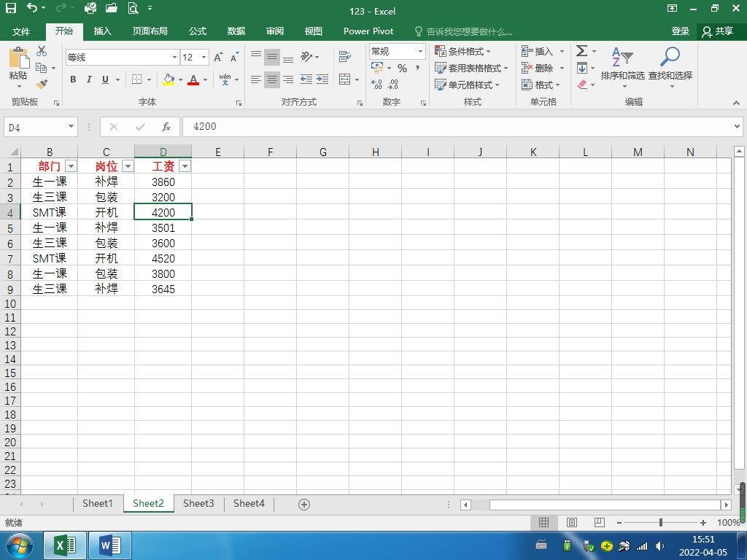Open the font size dropdown
The width and height of the screenshot is (747, 560).
(x=204, y=58)
